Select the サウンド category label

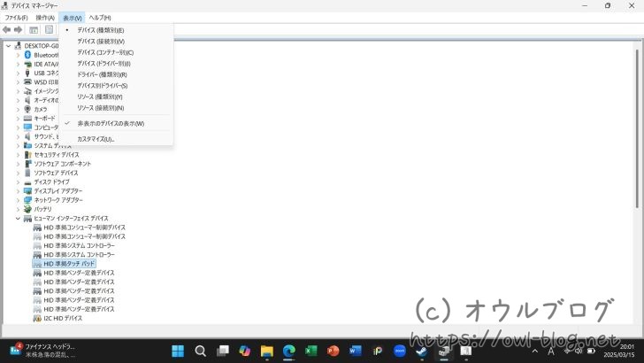point(46,136)
